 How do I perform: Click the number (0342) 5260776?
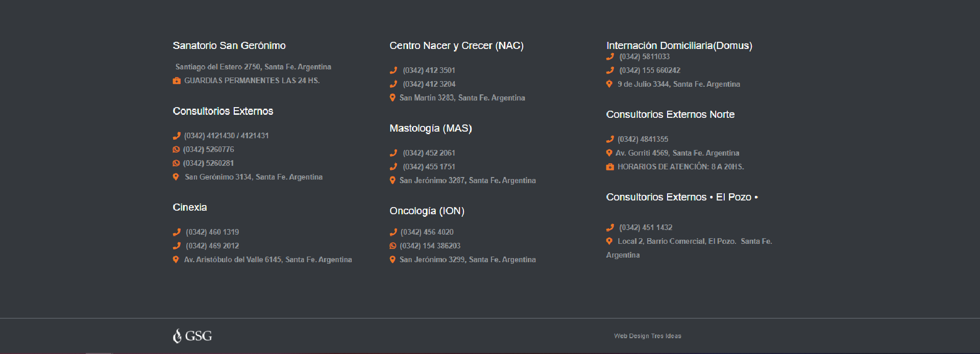click(x=209, y=149)
